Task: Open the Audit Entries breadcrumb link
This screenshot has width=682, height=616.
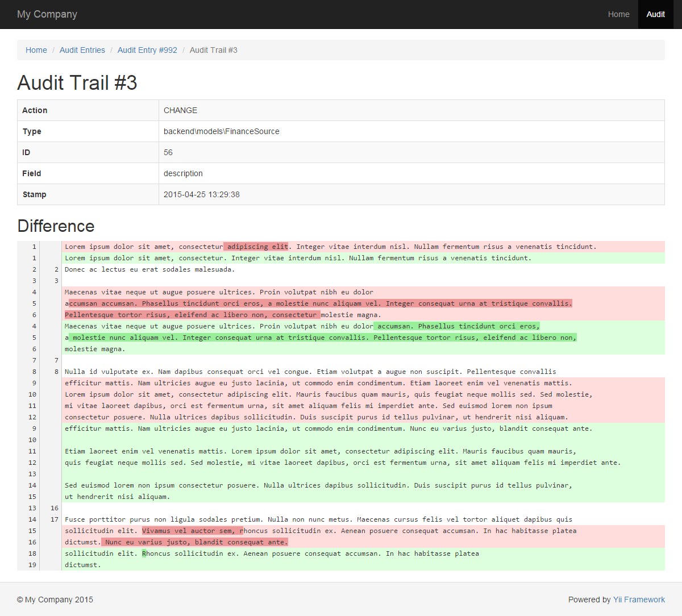Action: point(82,50)
